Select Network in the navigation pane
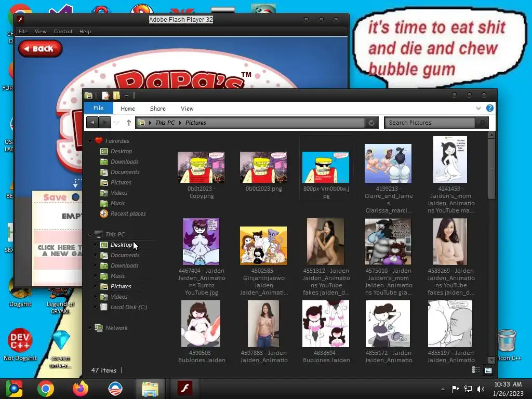 [116, 328]
